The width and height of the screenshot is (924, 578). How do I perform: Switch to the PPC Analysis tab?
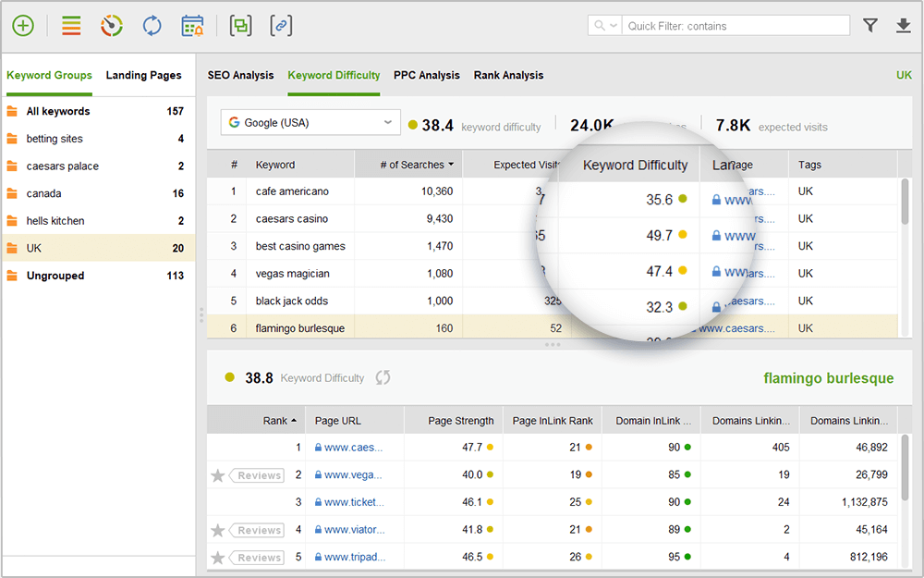(426, 75)
